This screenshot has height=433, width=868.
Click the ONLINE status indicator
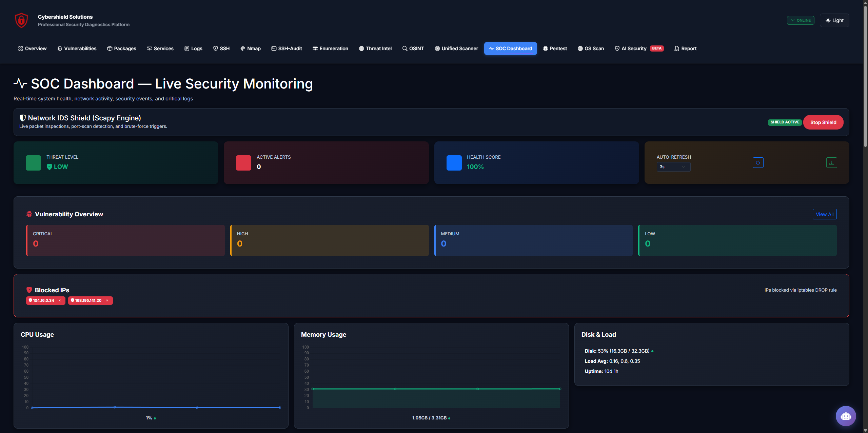pos(801,20)
